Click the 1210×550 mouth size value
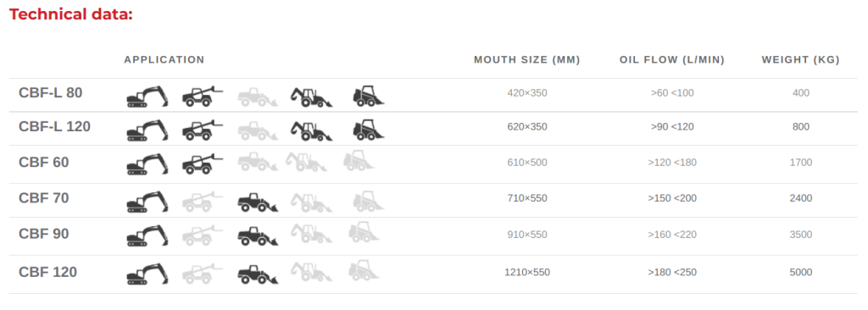This screenshot has height=310, width=868. pyautogui.click(x=527, y=273)
